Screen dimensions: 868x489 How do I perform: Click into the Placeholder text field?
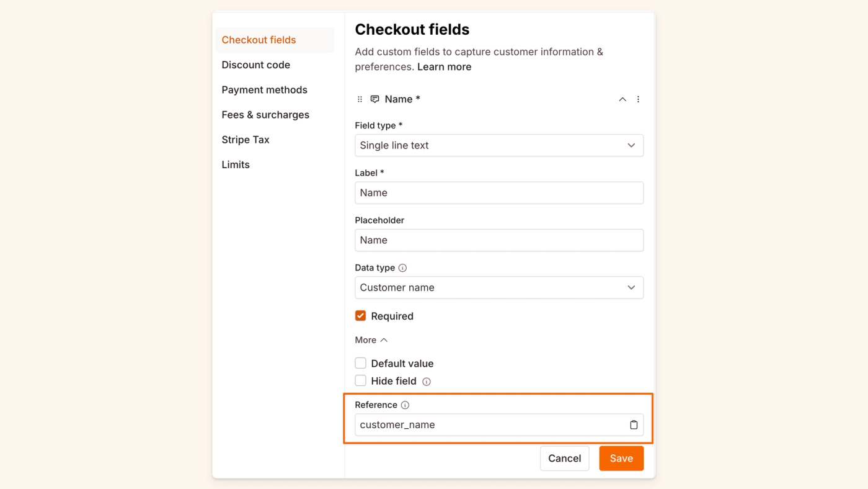[499, 240]
